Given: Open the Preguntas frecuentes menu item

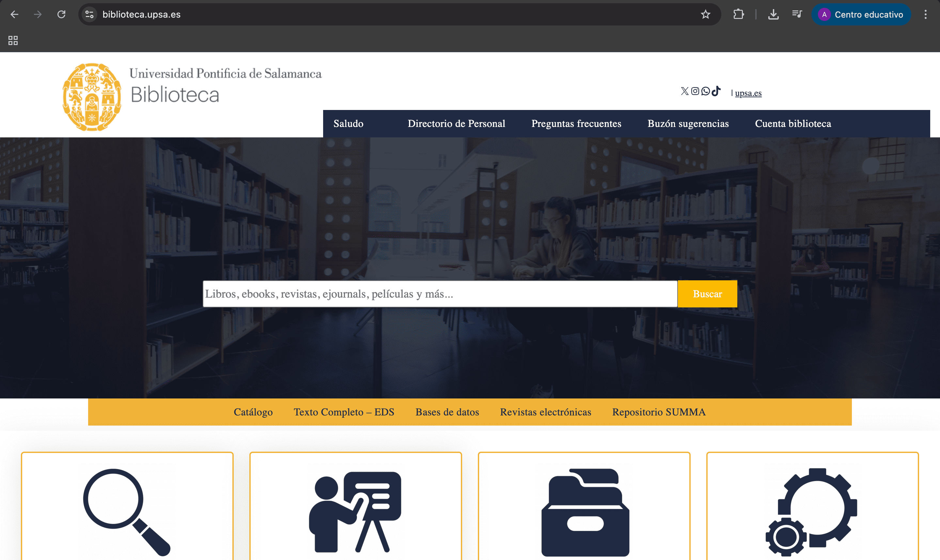Looking at the screenshot, I should [x=576, y=124].
